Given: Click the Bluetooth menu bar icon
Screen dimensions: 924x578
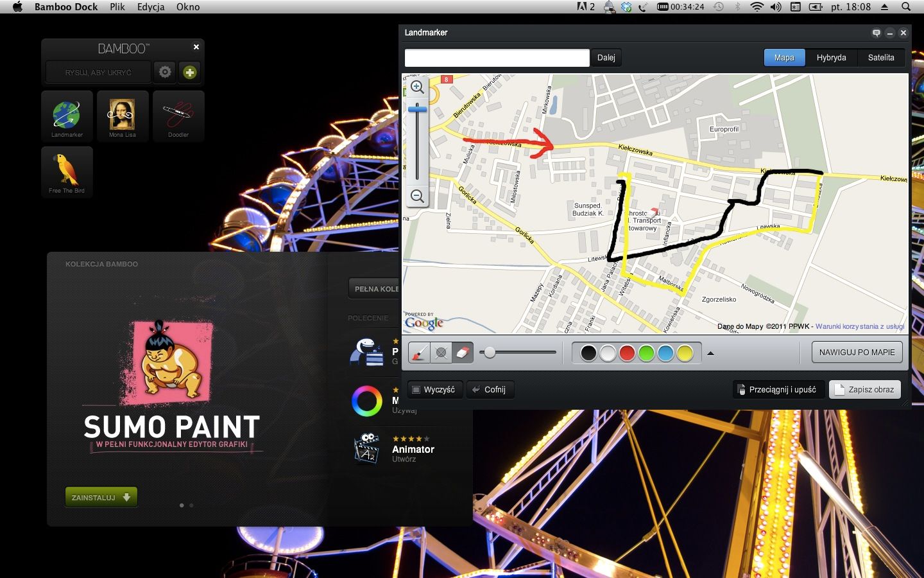Looking at the screenshot, I should pyautogui.click(x=737, y=7).
